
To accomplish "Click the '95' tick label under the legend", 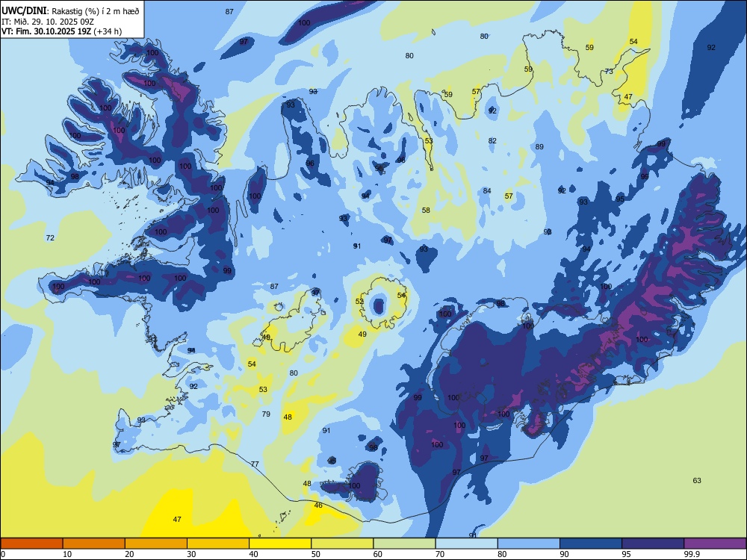I will [x=626, y=554].
